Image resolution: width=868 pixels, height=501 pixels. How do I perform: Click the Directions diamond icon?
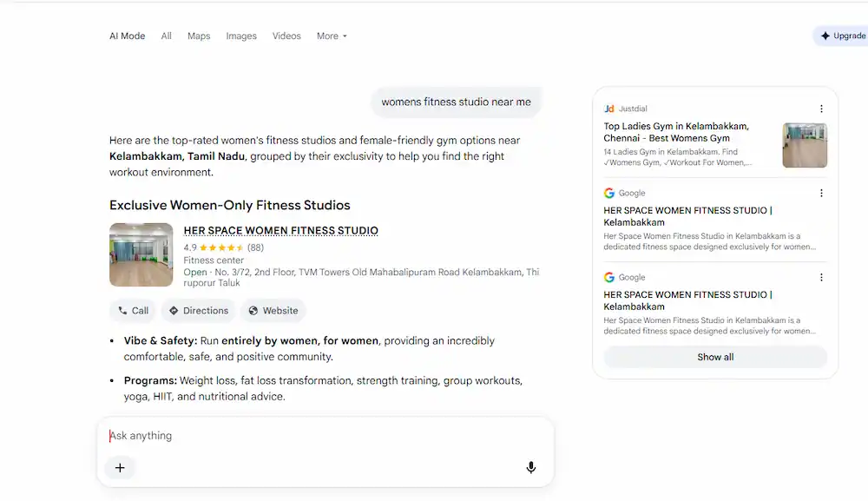tap(174, 311)
